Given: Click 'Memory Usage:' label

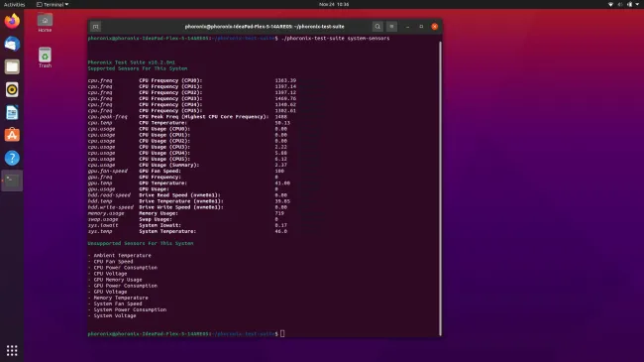Looking at the screenshot, I should (159, 213).
